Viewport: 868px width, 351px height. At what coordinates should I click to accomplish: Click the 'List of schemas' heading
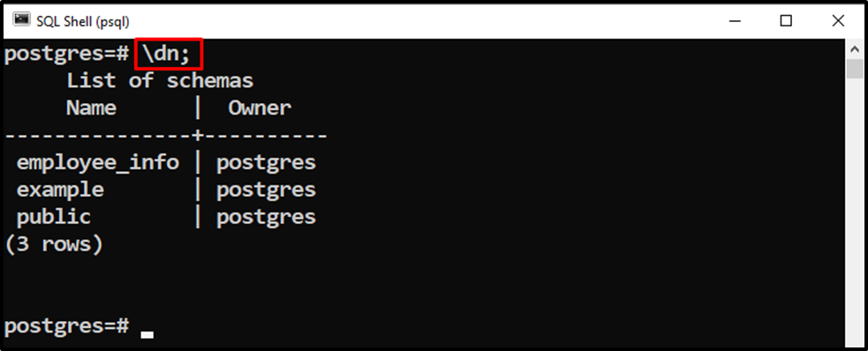[x=160, y=81]
